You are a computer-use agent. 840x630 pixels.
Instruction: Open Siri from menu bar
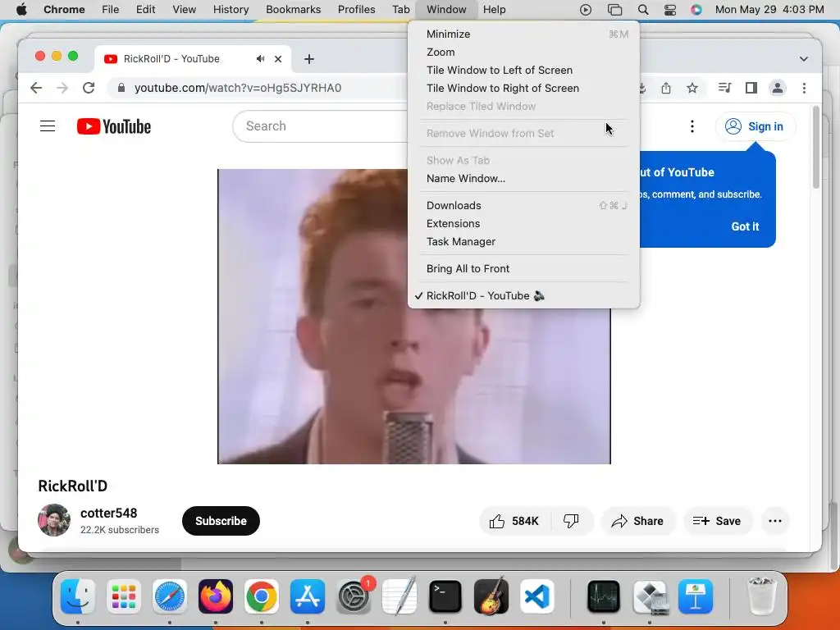pos(696,10)
